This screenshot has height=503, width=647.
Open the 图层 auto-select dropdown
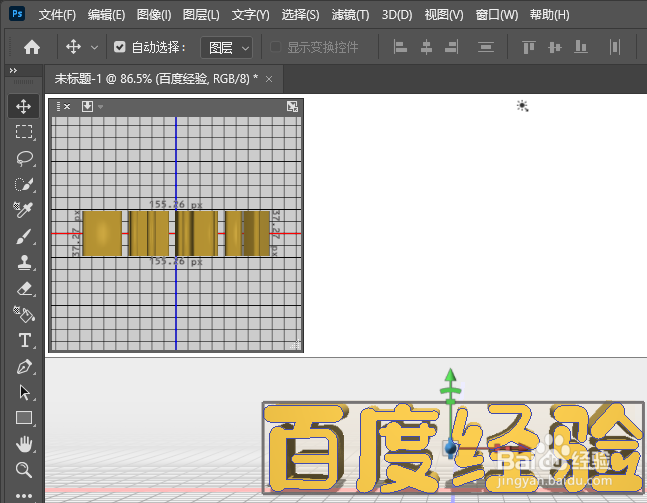(226, 47)
